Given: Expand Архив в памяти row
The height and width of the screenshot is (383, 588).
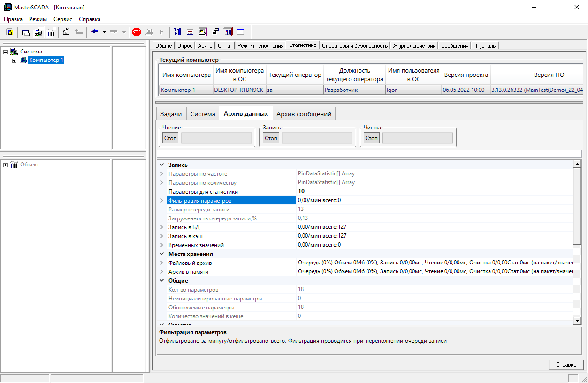Looking at the screenshot, I should coord(162,272).
